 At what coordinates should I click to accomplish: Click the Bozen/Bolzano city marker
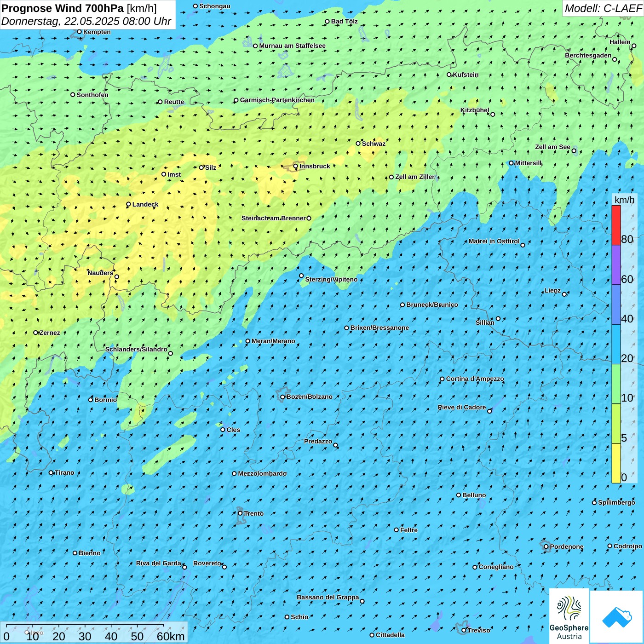283,397
